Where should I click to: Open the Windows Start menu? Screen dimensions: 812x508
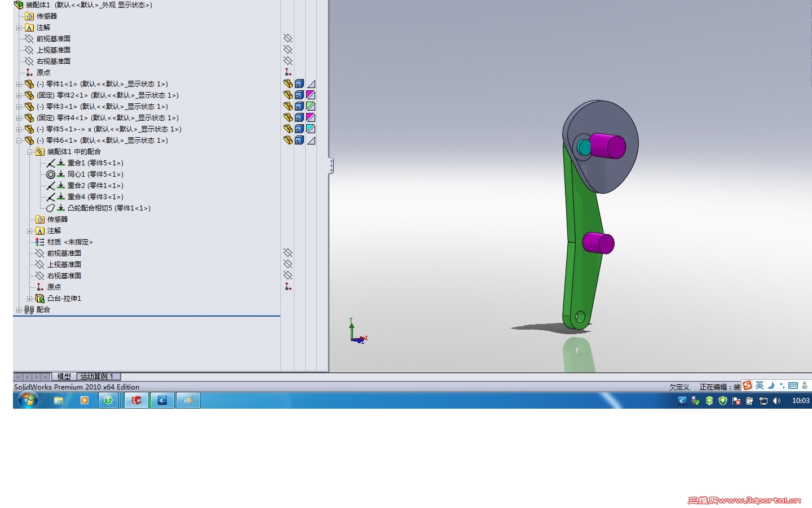(28, 400)
